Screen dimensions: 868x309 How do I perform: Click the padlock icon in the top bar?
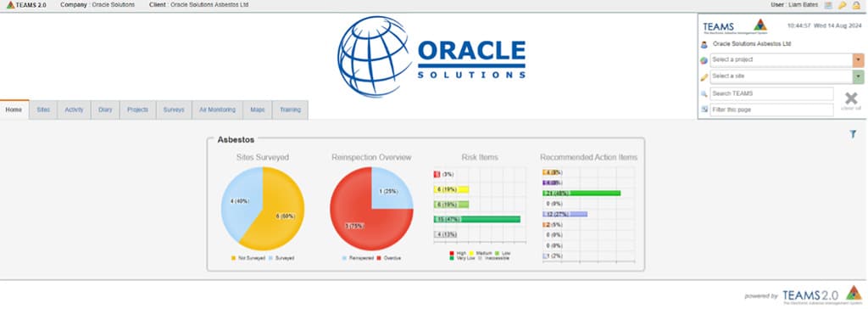tap(856, 5)
